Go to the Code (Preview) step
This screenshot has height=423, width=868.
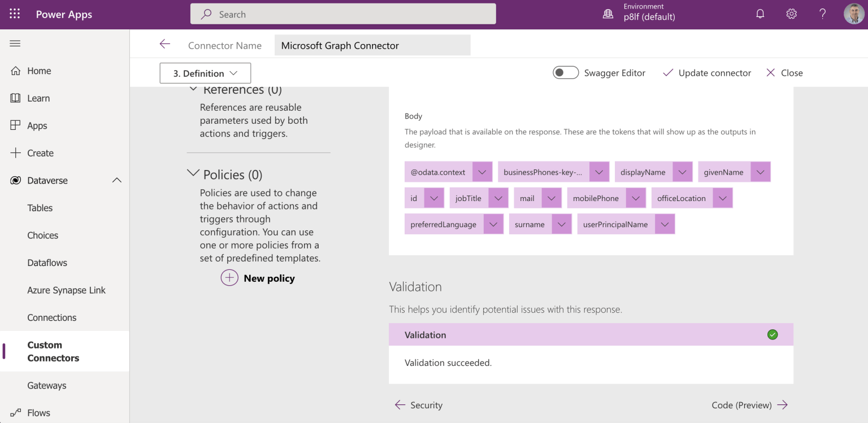click(x=749, y=405)
